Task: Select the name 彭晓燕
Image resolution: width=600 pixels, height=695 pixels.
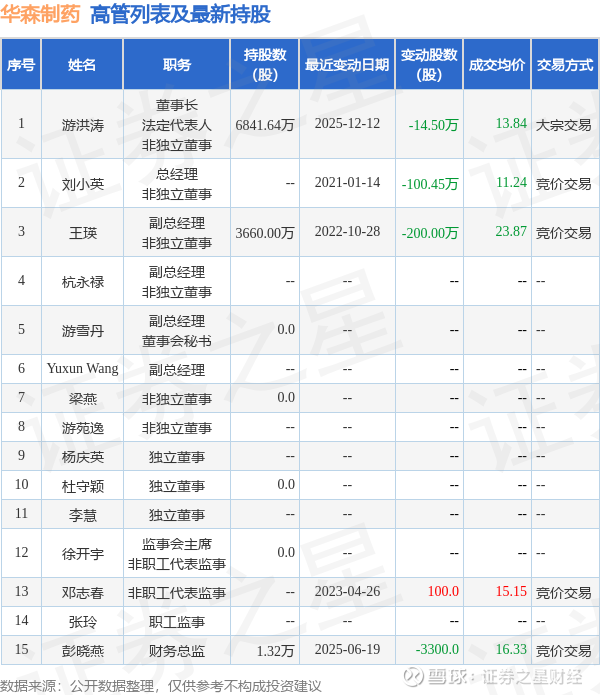Action: pyautogui.click(x=82, y=651)
